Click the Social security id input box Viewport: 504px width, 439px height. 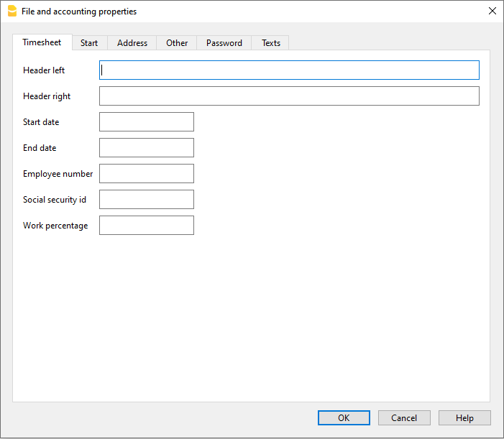[147, 200]
